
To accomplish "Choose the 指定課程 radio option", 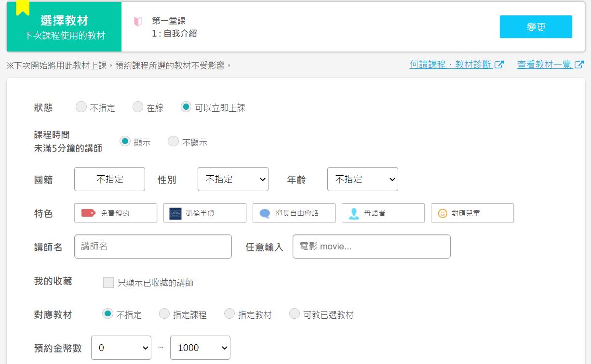I will [x=164, y=314].
